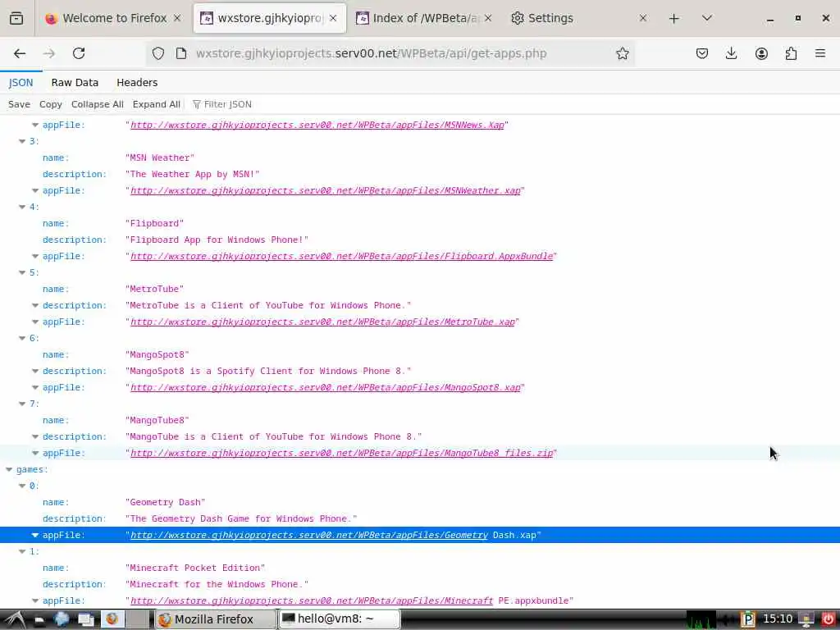840x630 pixels.
Task: Click the Firefox launcher in taskbar
Action: (112, 619)
